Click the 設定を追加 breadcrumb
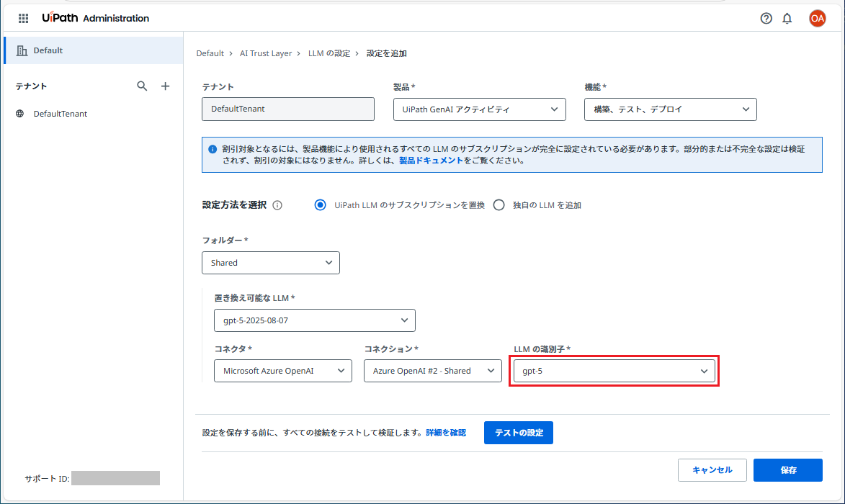Image resolution: width=845 pixels, height=504 pixels. coord(386,53)
